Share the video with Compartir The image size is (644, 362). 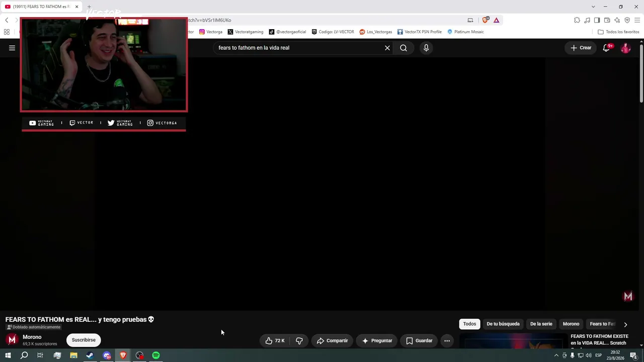(332, 340)
